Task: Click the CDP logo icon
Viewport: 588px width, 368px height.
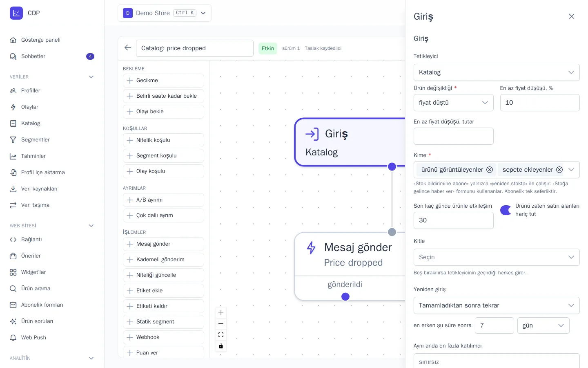Action: point(16,13)
